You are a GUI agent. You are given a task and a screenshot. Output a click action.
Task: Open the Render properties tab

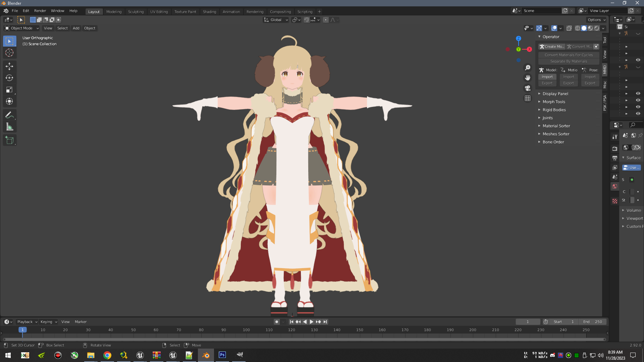coord(615,148)
